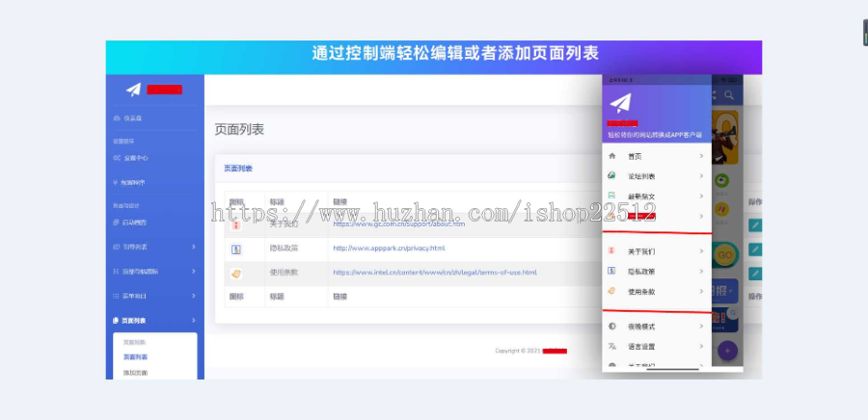This screenshot has height=420, width=868.
Task: Open 论坛列表 chevron in the phone drawer
Action: (701, 176)
